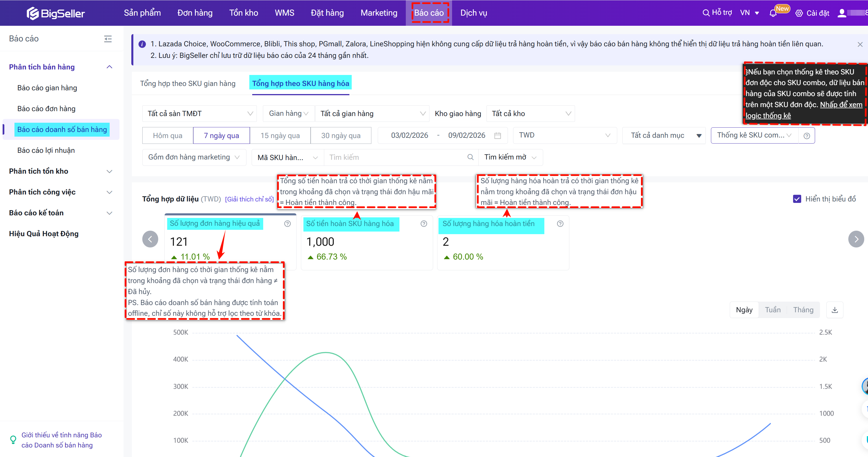Viewport: 868px width, 457px height.
Task: Open the Tất cả sàn TMĐT dropdown
Action: pyautogui.click(x=200, y=114)
